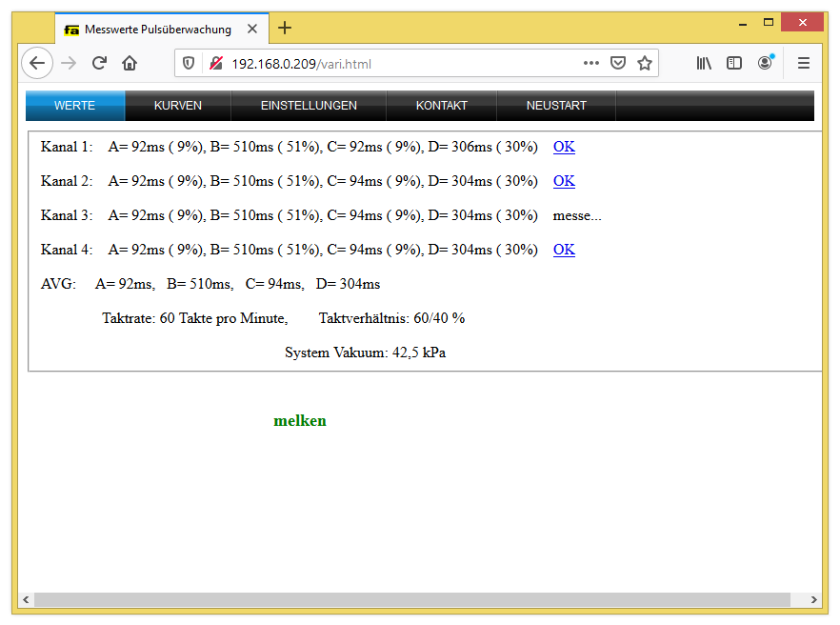Click the 'Kanal 3:' label
This screenshot has height=625, width=840.
point(67,215)
